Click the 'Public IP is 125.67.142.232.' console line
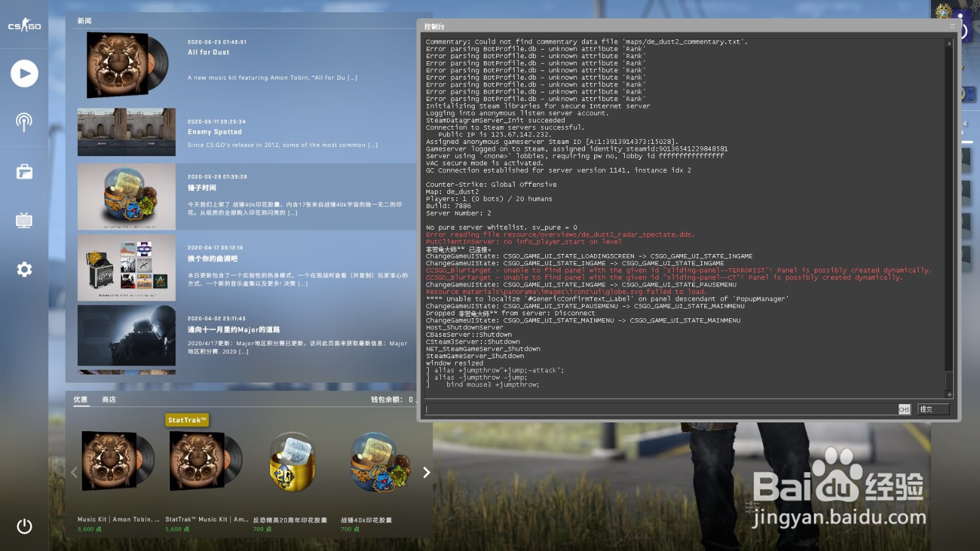Viewport: 980px width, 551px height. coord(494,135)
